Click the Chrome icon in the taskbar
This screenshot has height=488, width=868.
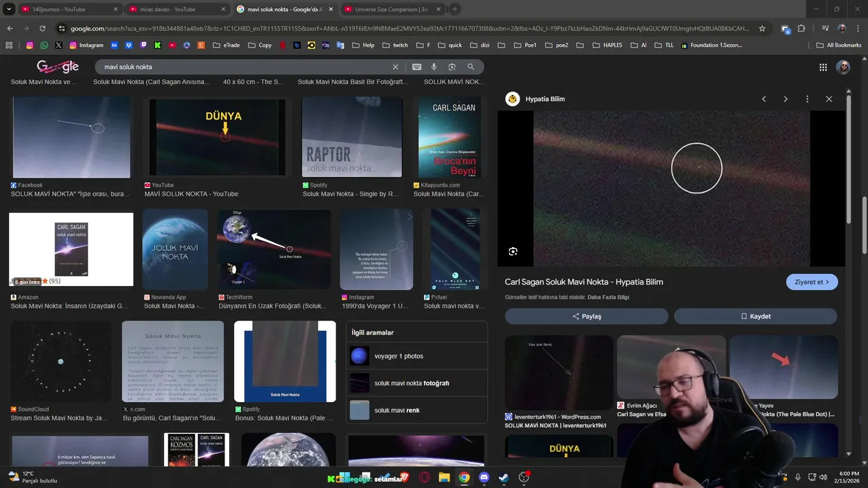click(x=464, y=477)
